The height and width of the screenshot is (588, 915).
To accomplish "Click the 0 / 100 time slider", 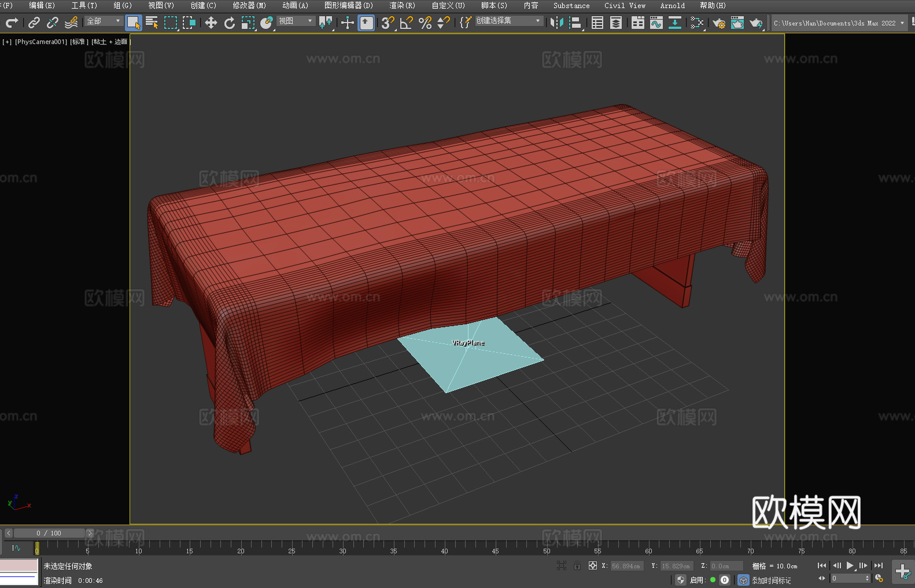I will pyautogui.click(x=49, y=533).
